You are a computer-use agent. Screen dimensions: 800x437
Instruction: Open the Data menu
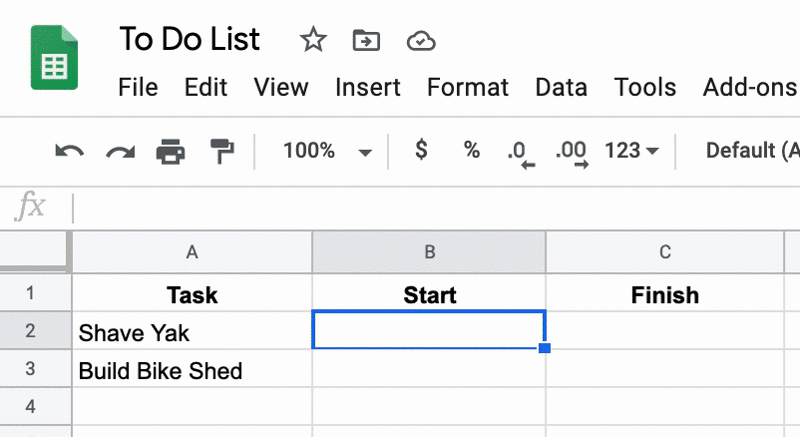561,87
